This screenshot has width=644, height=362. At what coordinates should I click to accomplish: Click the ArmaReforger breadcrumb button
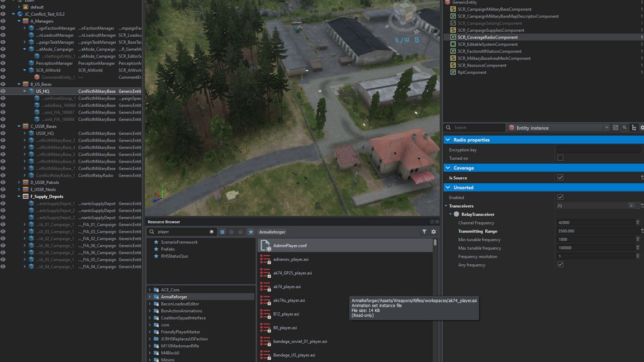click(272, 232)
